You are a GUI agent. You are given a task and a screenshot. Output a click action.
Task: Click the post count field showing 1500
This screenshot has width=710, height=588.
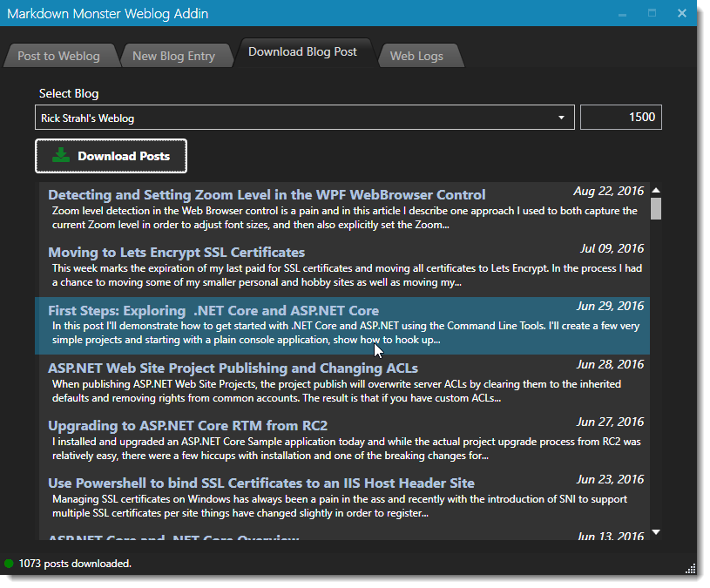click(621, 118)
